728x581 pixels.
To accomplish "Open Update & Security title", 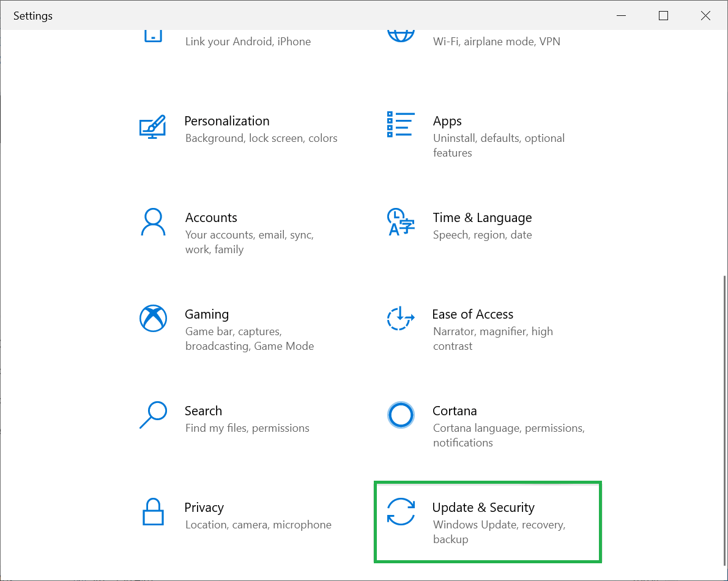I will point(483,508).
